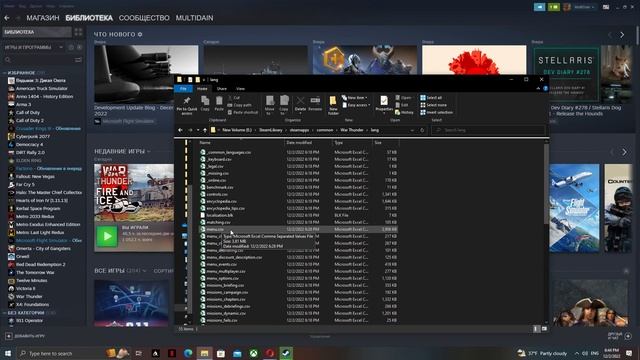Open address bar history dropdown
The width and height of the screenshot is (640, 360).
click(412, 130)
